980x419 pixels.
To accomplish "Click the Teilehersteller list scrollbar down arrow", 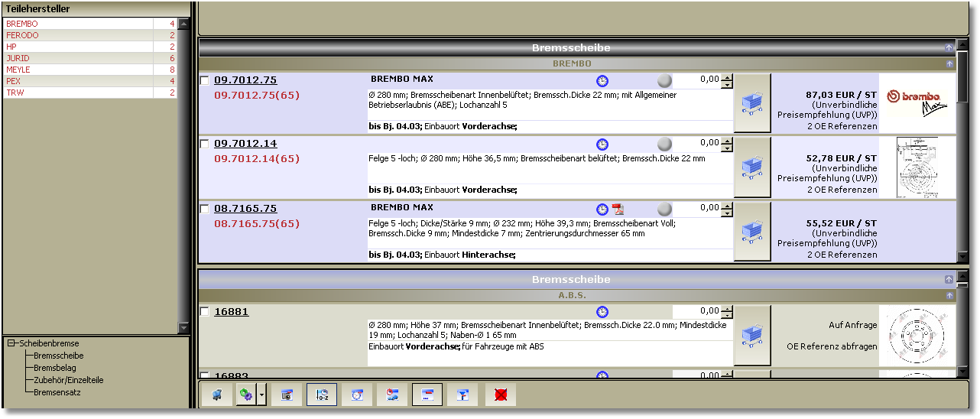I will (x=183, y=327).
